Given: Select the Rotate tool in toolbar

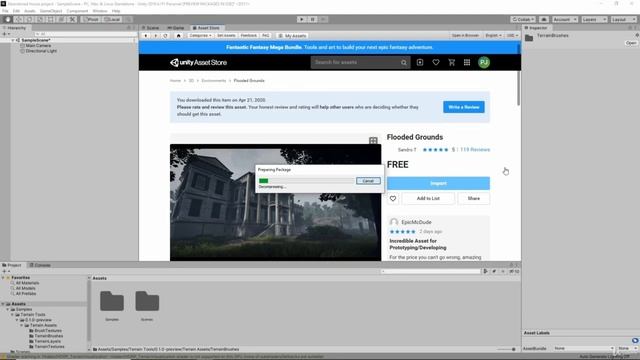Looking at the screenshot, I should (x=29, y=19).
